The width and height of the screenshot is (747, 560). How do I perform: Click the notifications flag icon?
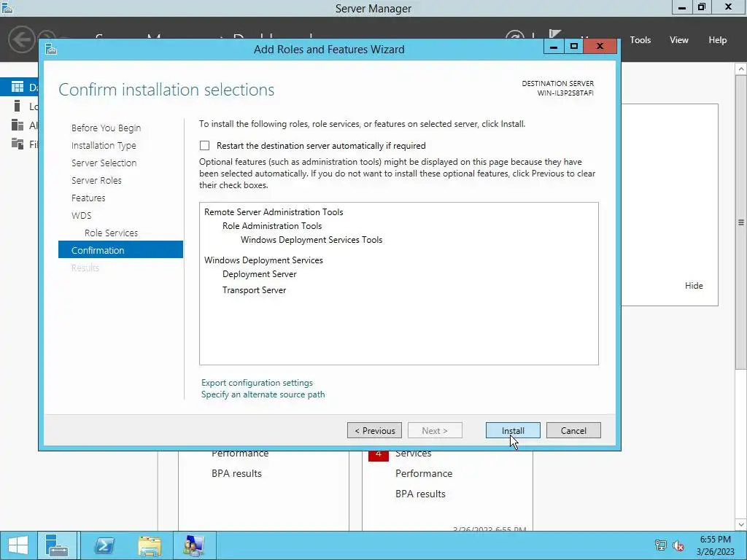[554, 34]
